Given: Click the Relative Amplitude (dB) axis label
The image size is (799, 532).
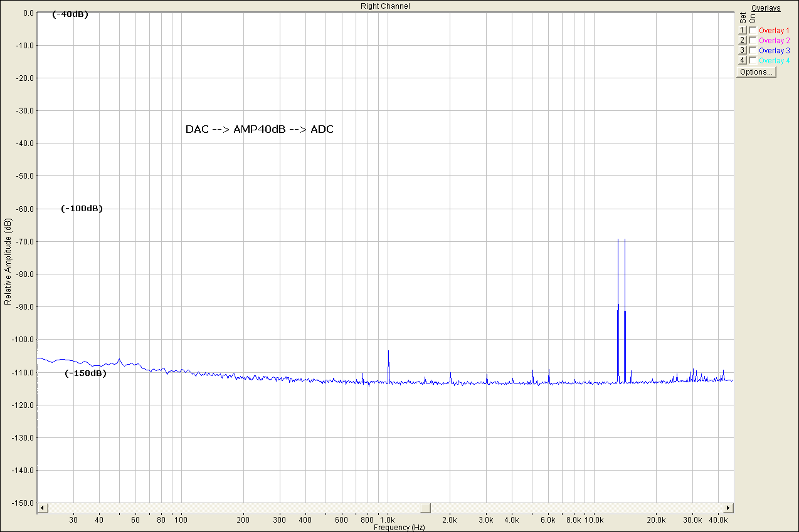Looking at the screenshot, I should click(8, 262).
